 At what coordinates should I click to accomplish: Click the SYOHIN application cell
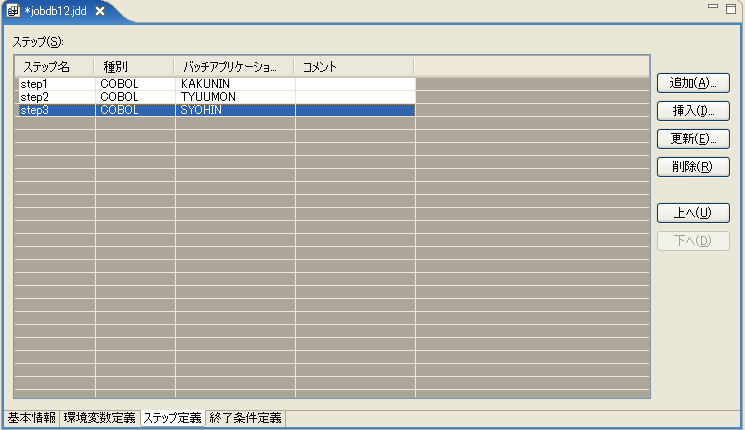(236, 110)
